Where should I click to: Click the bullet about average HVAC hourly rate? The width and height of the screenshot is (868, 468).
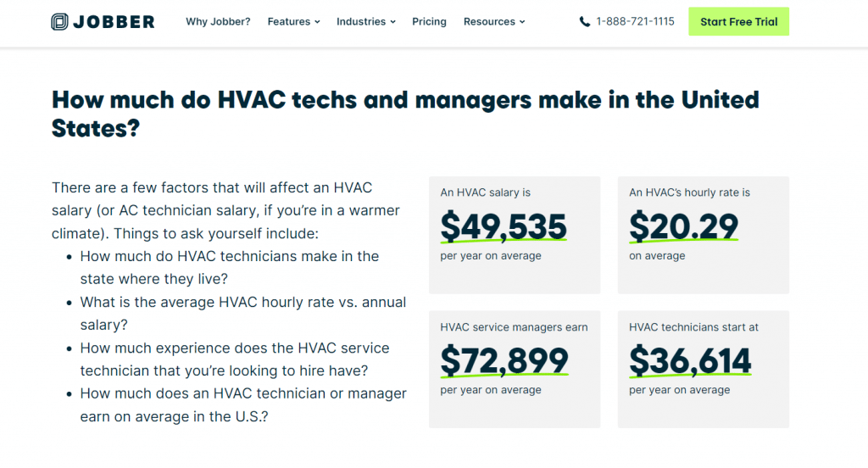[243, 314]
